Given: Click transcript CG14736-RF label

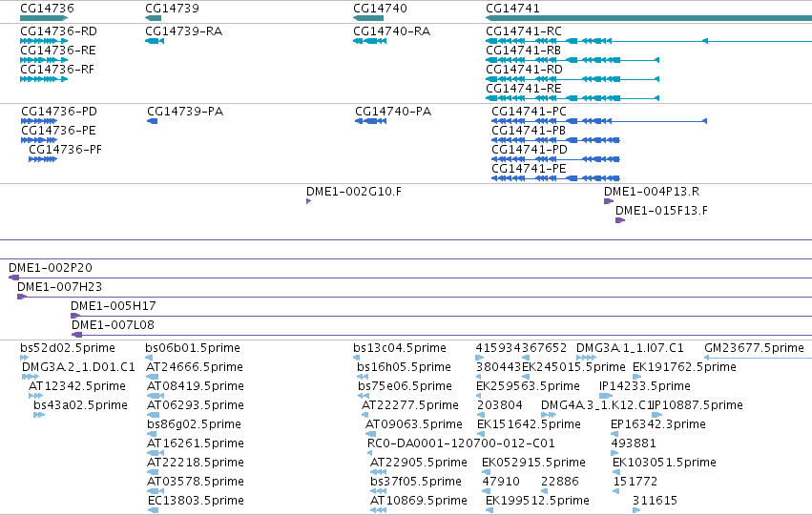Looking at the screenshot, I should coord(57,70).
